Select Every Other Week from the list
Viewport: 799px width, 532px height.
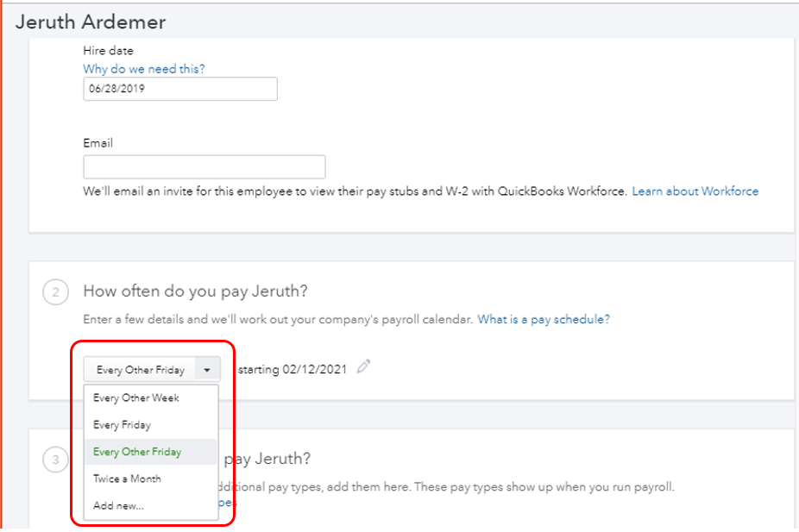coord(136,398)
